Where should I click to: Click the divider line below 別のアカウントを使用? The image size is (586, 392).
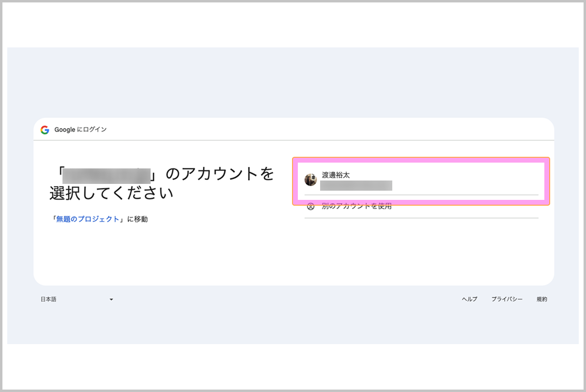[x=421, y=218]
